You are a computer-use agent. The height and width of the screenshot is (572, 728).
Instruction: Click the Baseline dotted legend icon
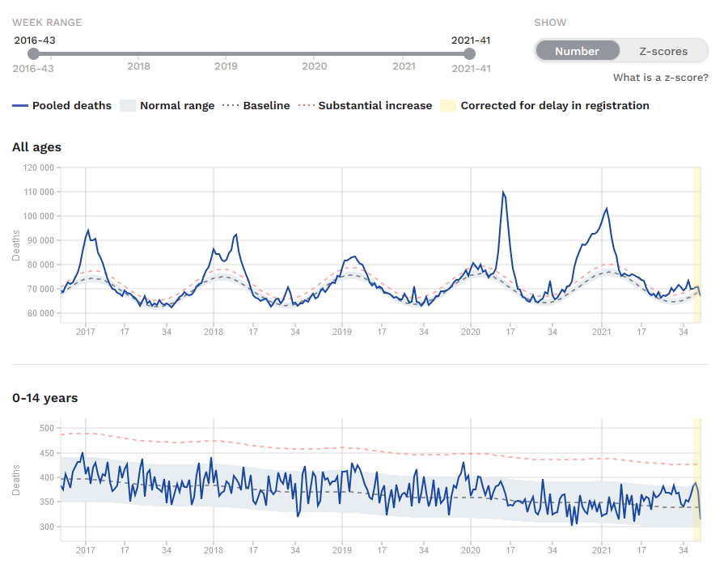coord(231,106)
